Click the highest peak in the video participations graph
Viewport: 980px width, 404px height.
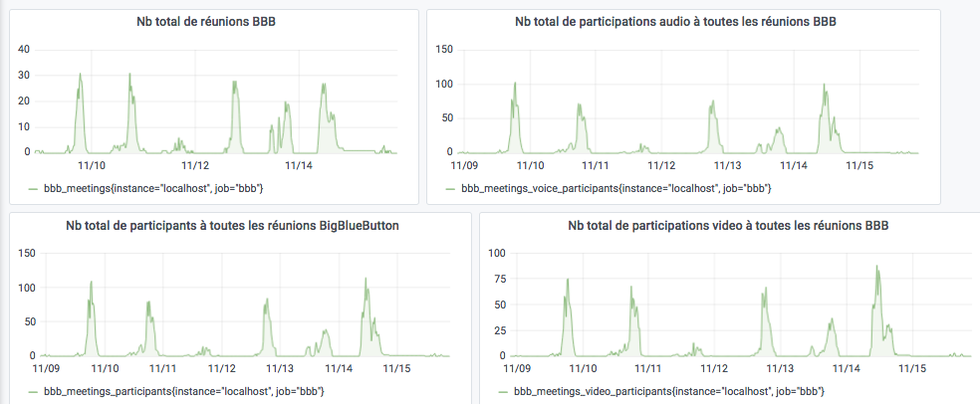tap(876, 267)
